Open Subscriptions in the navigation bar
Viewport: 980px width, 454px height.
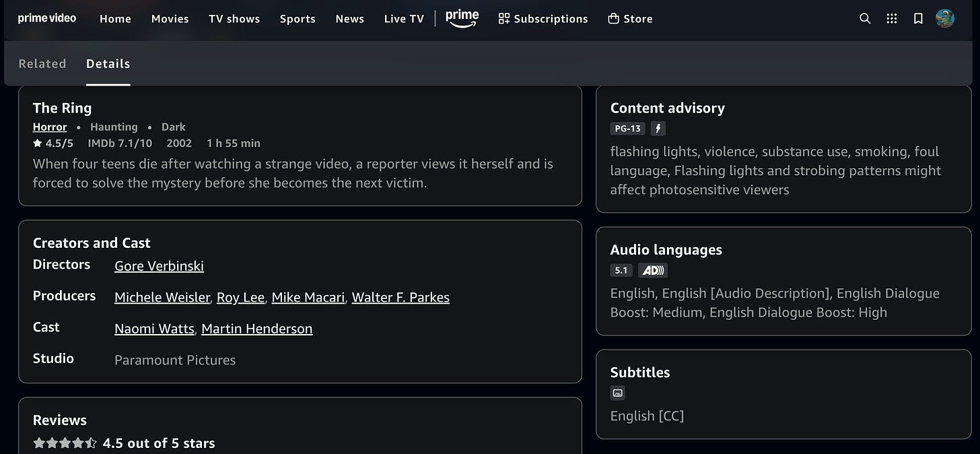pos(543,19)
